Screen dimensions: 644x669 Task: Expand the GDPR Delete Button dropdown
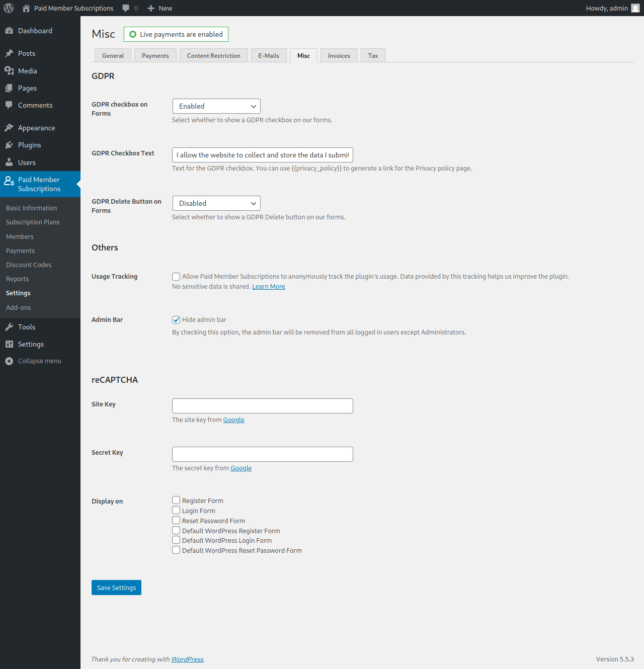pyautogui.click(x=216, y=203)
